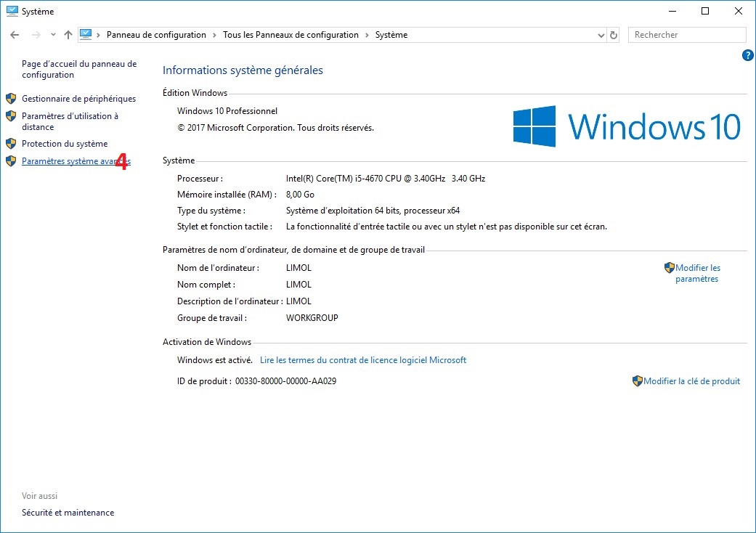Open help with the blue question mark
This screenshot has width=756, height=533.
pyautogui.click(x=747, y=55)
